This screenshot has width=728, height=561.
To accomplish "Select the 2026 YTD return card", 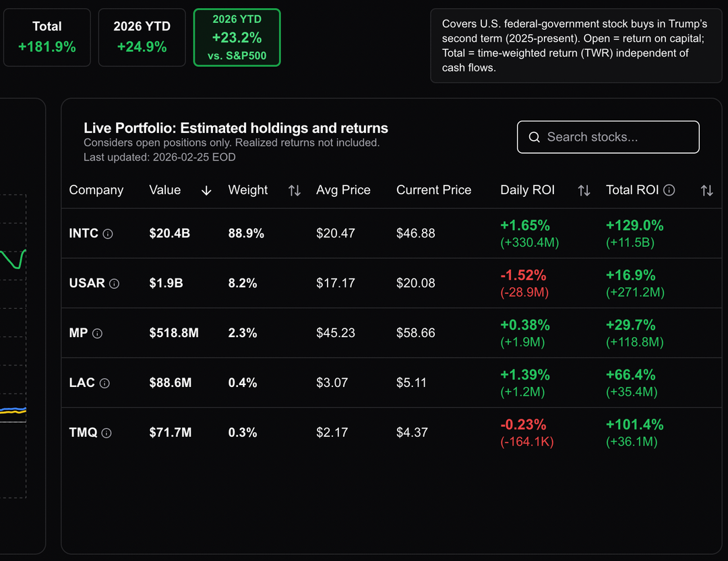I will tap(142, 37).
